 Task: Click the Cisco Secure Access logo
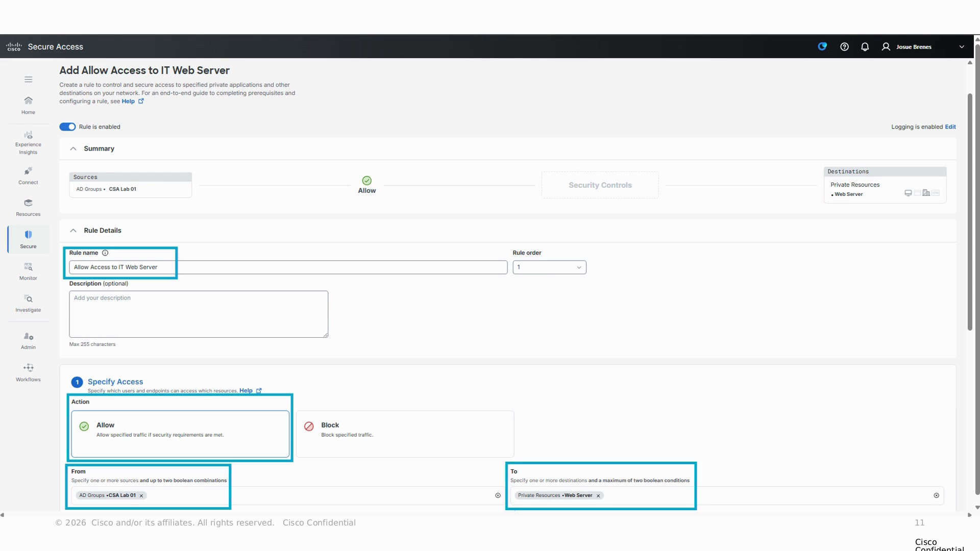click(x=44, y=47)
